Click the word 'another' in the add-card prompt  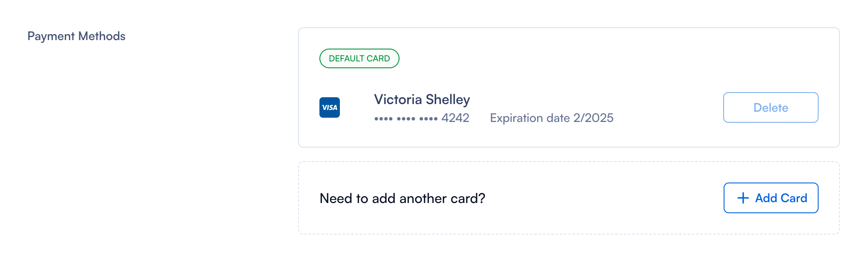tap(417, 198)
